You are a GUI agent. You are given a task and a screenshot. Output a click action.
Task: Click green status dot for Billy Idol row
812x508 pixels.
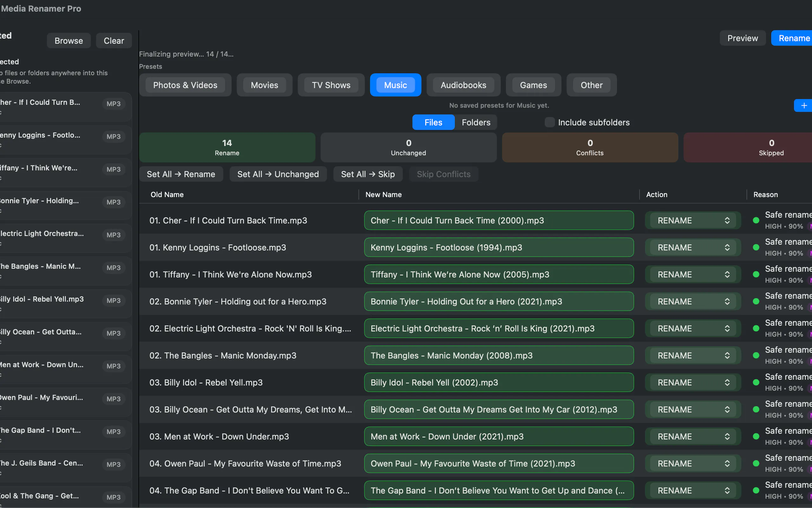[756, 383]
